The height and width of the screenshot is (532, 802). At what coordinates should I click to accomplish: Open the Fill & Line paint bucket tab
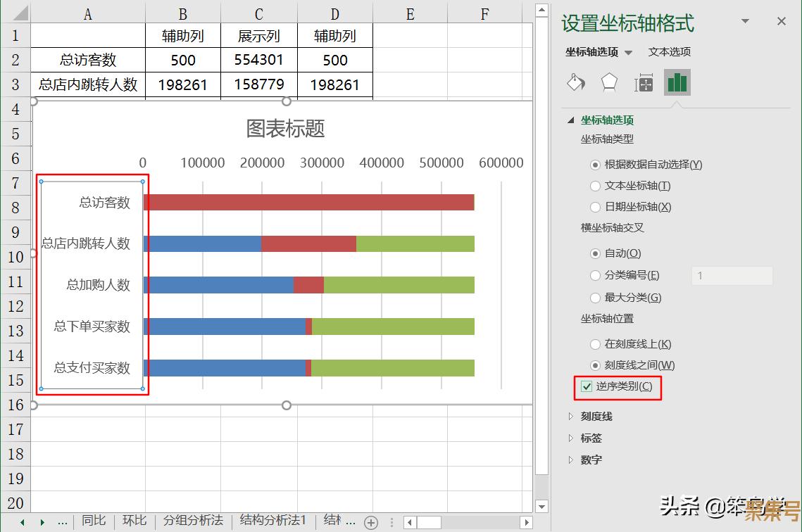pyautogui.click(x=576, y=83)
